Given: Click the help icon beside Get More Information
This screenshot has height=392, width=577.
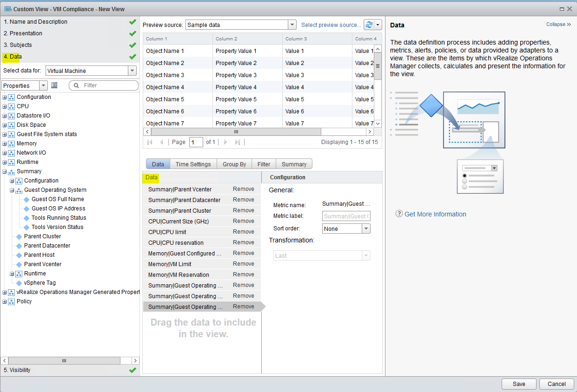Looking at the screenshot, I should (x=399, y=214).
